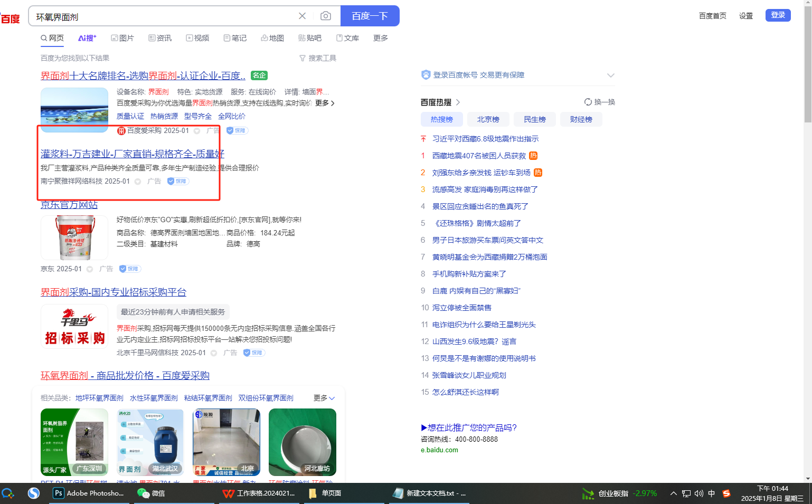The height and width of the screenshot is (504, 812).
Task: Open camera image search
Action: (326, 16)
